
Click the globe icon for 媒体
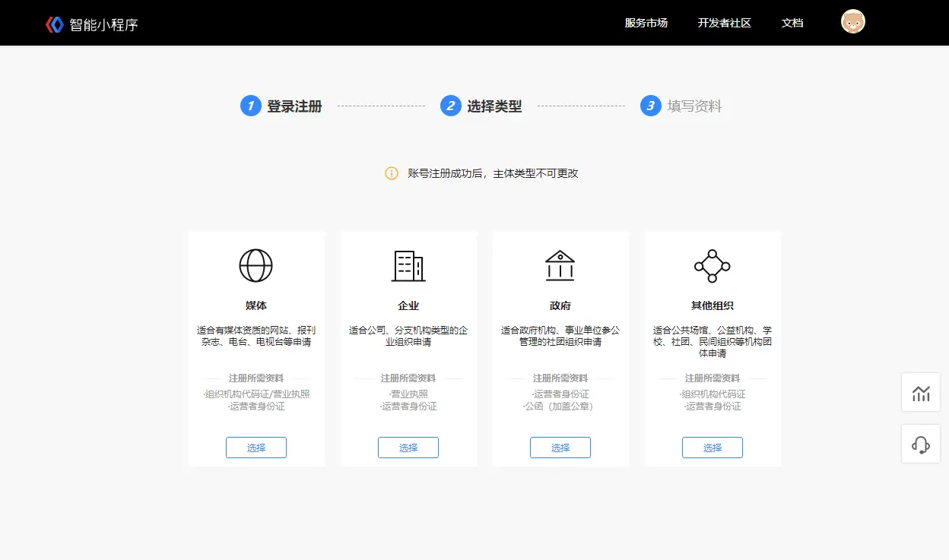click(x=255, y=266)
